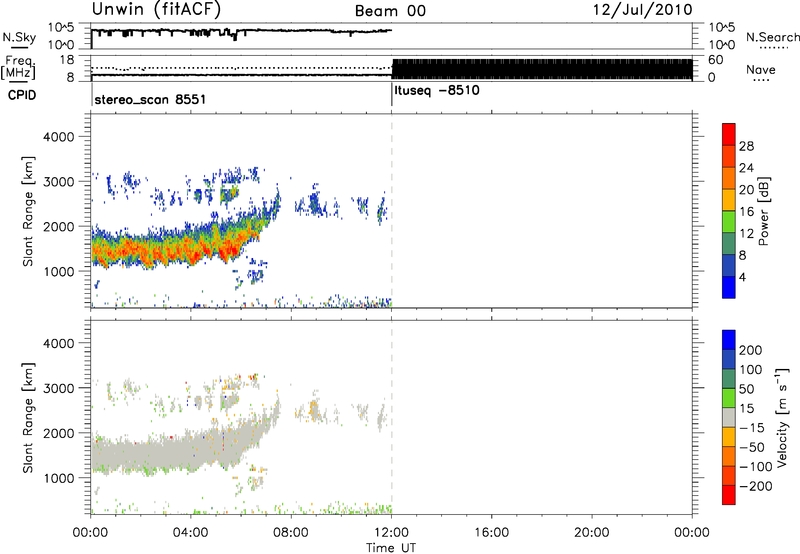Image resolution: width=800 pixels, height=554 pixels.
Task: Click the 'CPID' row label
Action: point(22,95)
